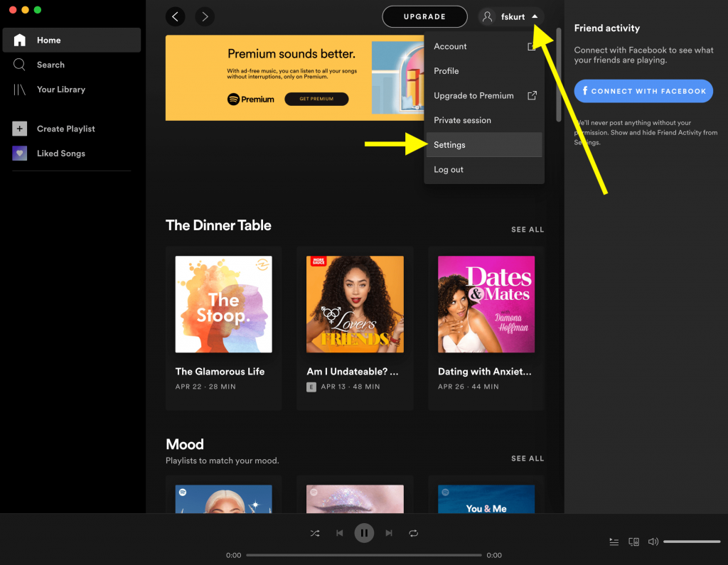Click Am I Undateable? episode title

tap(353, 372)
